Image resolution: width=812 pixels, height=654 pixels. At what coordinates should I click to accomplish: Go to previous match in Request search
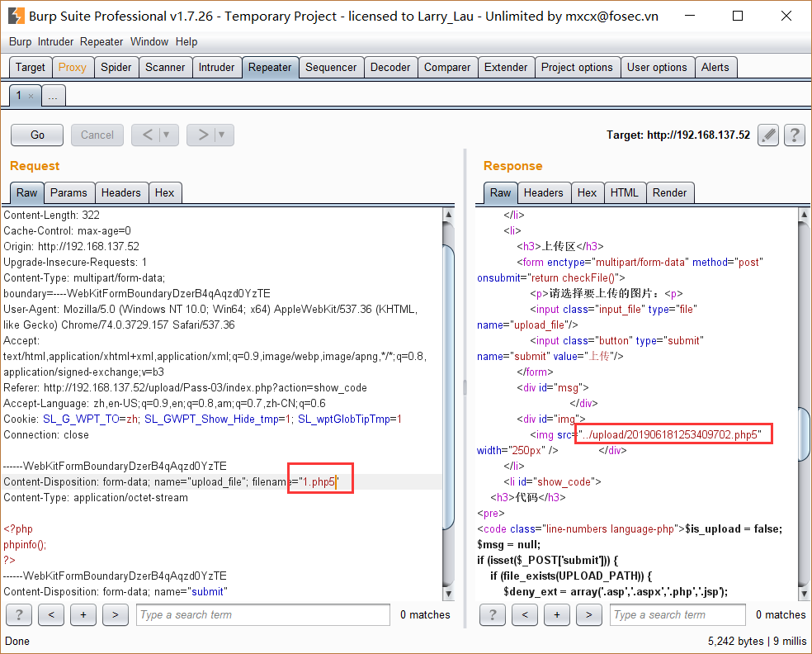point(51,614)
